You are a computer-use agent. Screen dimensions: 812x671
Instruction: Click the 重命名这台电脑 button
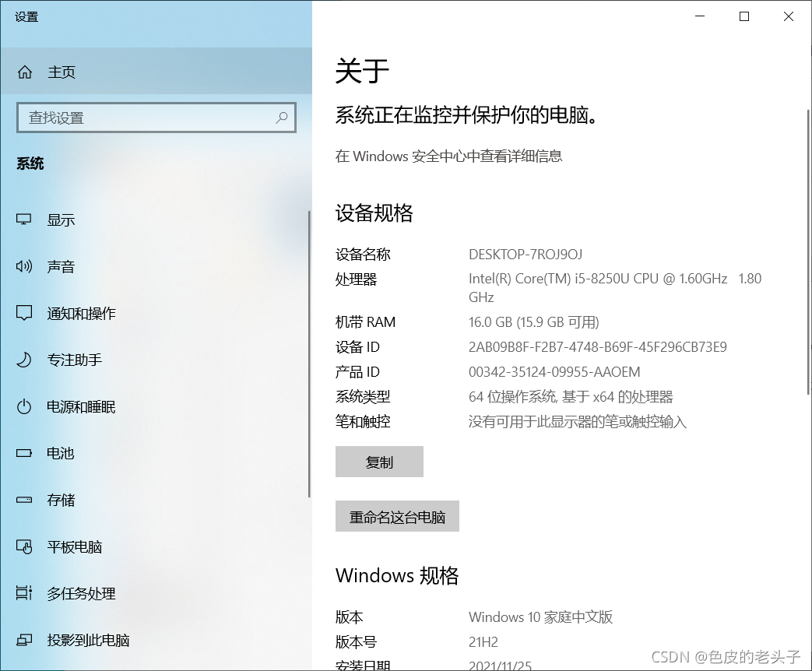[x=397, y=515]
